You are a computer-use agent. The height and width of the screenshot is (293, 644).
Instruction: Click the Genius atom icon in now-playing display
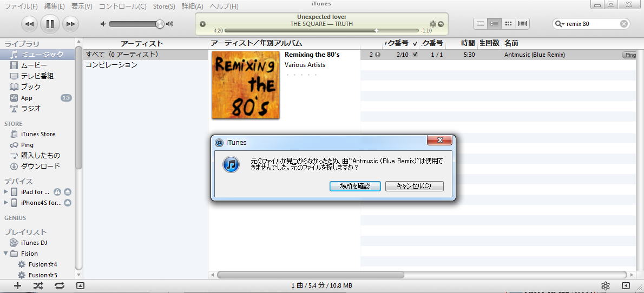tap(432, 24)
